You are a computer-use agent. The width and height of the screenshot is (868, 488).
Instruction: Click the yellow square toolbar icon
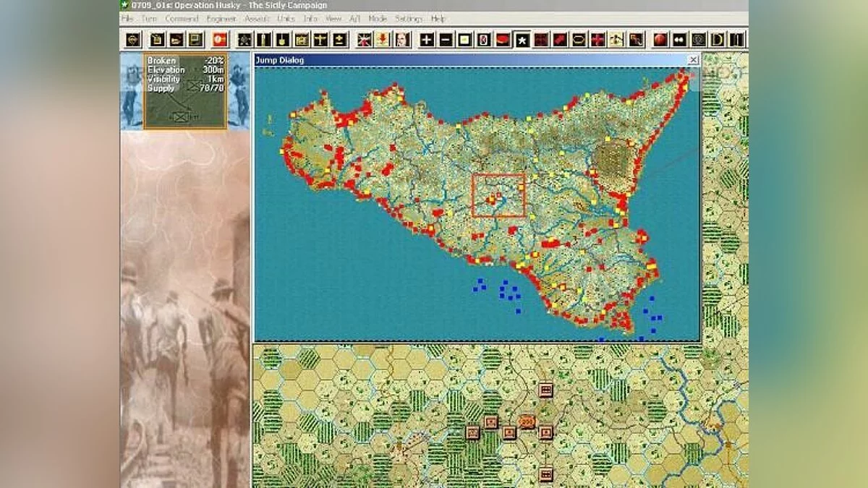coord(464,39)
